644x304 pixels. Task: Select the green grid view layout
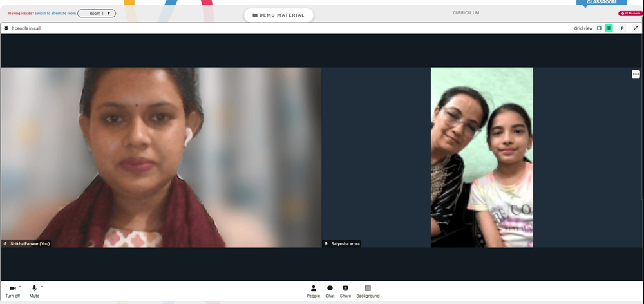tap(609, 28)
